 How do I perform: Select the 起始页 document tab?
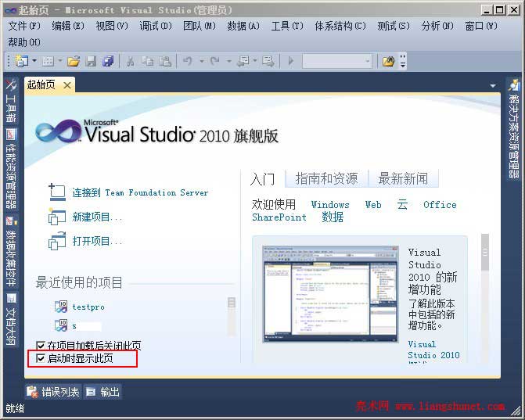(41, 85)
